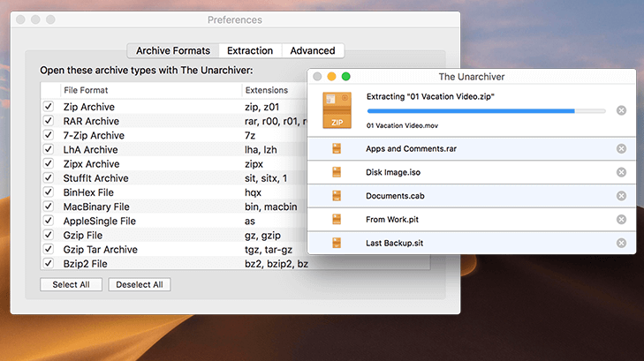Image resolution: width=644 pixels, height=361 pixels.
Task: Select From Work.pit file name
Action: (x=392, y=220)
